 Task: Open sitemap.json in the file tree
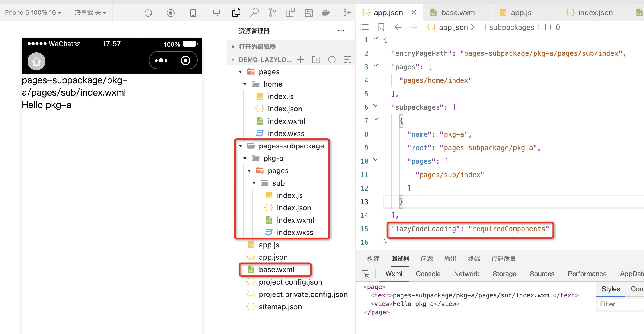click(x=280, y=307)
